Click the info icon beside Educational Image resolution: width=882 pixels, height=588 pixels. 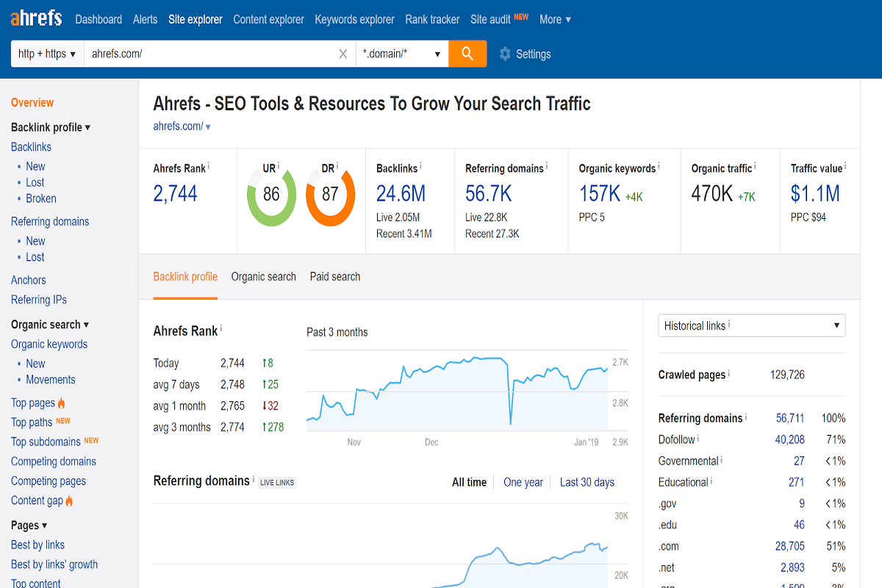[711, 481]
